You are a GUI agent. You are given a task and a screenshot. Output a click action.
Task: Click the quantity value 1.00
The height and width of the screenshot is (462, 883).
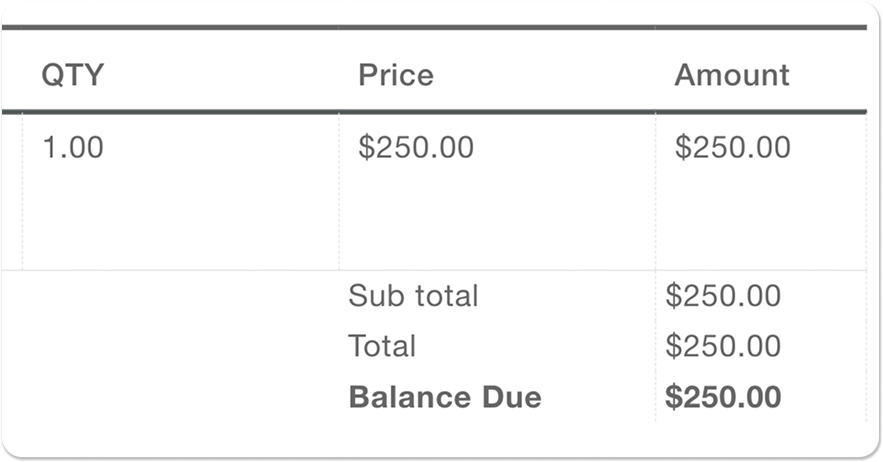(x=73, y=147)
